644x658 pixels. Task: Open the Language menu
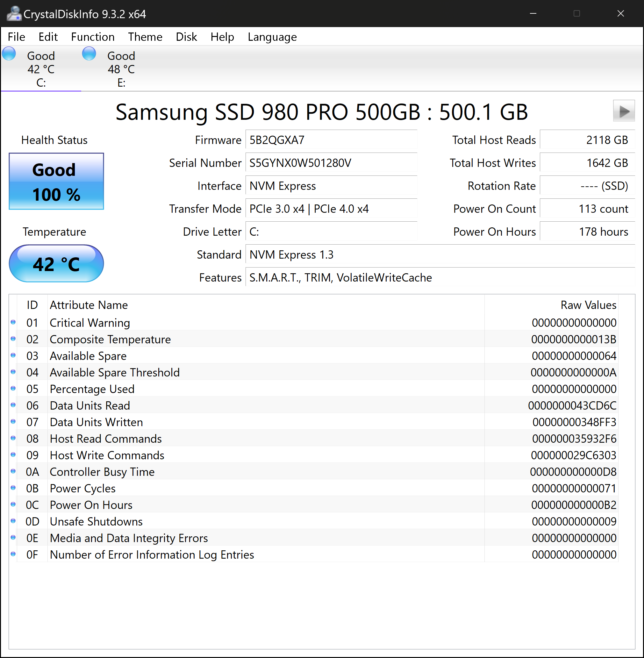[272, 37]
